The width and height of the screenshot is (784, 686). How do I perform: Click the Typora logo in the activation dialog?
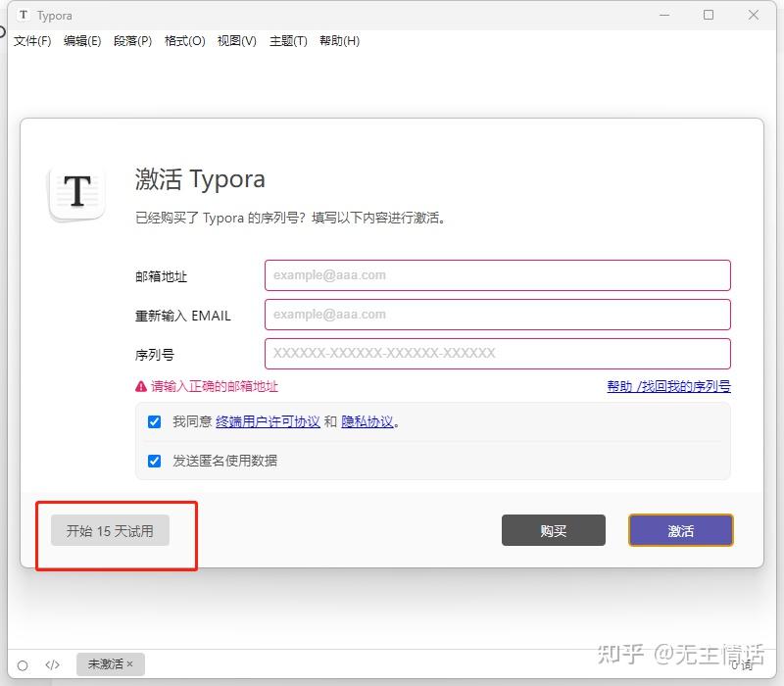pyautogui.click(x=77, y=192)
